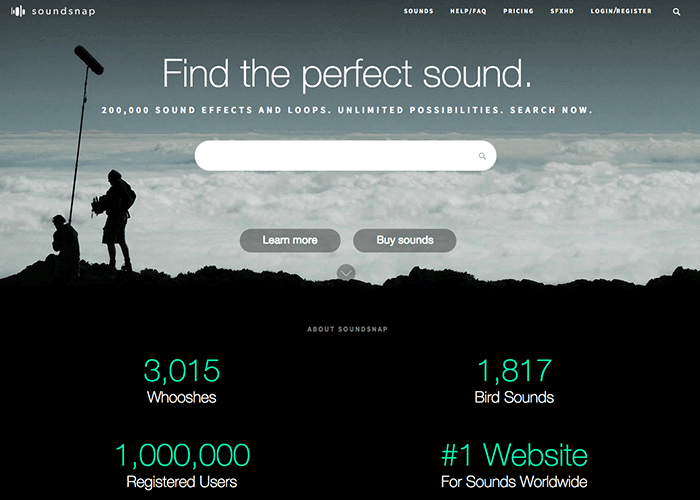700x500 pixels.
Task: Open Login/Register from the header
Action: pyautogui.click(x=621, y=11)
